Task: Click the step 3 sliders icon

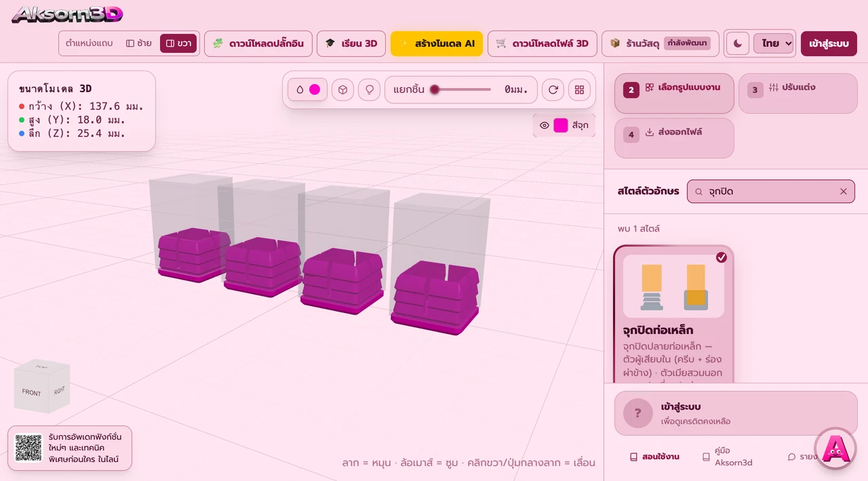Action: point(774,87)
